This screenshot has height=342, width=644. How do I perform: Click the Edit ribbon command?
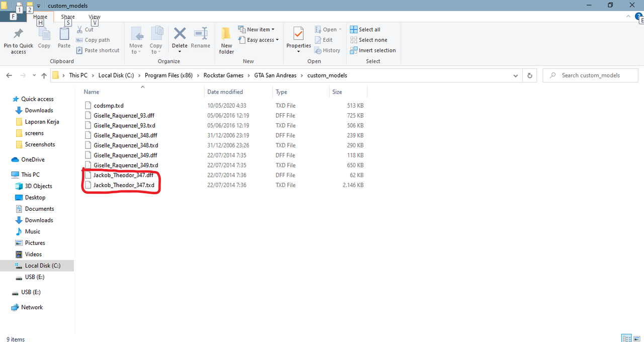click(x=324, y=40)
